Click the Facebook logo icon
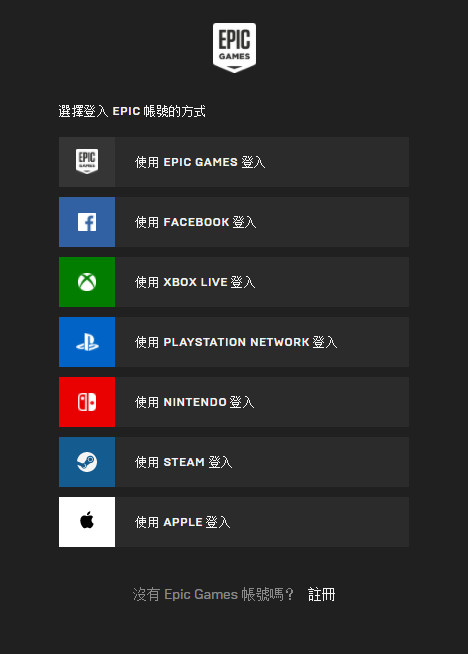468x654 pixels. coord(87,222)
